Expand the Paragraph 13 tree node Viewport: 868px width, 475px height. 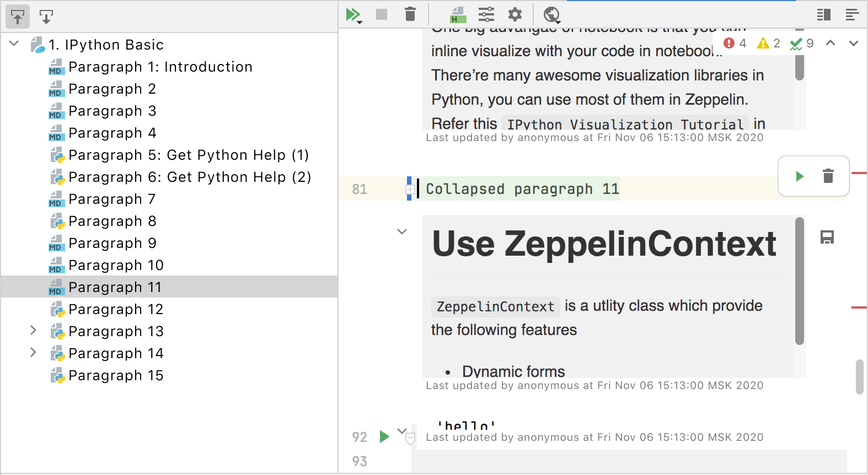click(x=33, y=330)
